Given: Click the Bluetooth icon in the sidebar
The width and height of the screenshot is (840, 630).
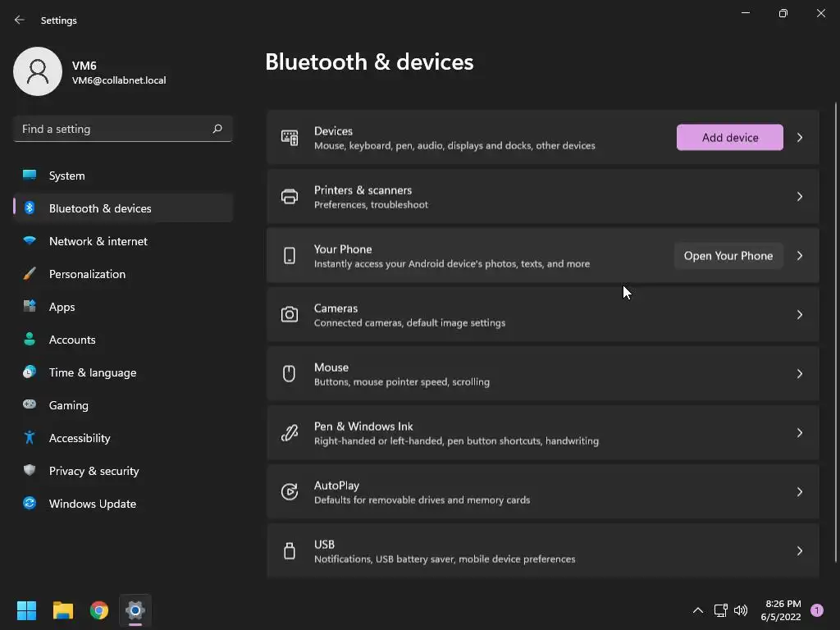Looking at the screenshot, I should coord(30,208).
